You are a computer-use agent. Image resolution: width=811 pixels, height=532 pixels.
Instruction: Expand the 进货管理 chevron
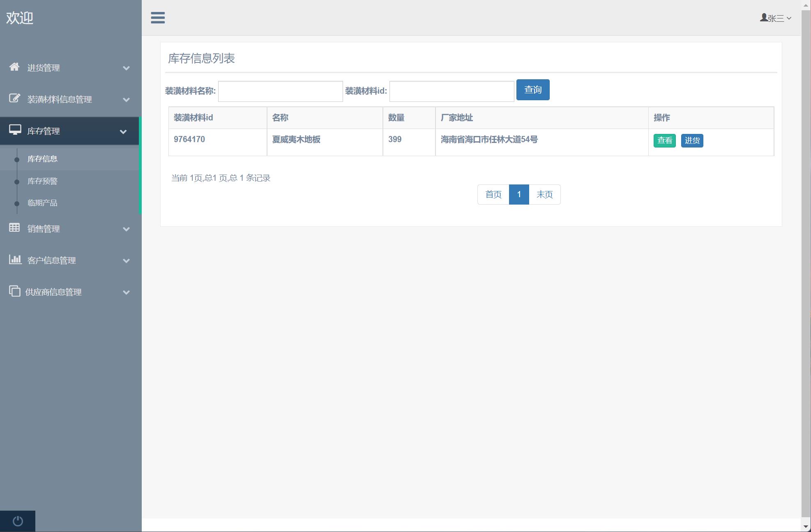click(126, 68)
